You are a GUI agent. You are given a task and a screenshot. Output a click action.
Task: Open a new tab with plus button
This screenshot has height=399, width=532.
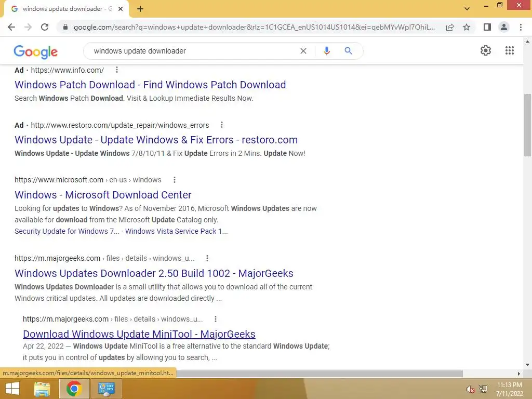pos(140,9)
